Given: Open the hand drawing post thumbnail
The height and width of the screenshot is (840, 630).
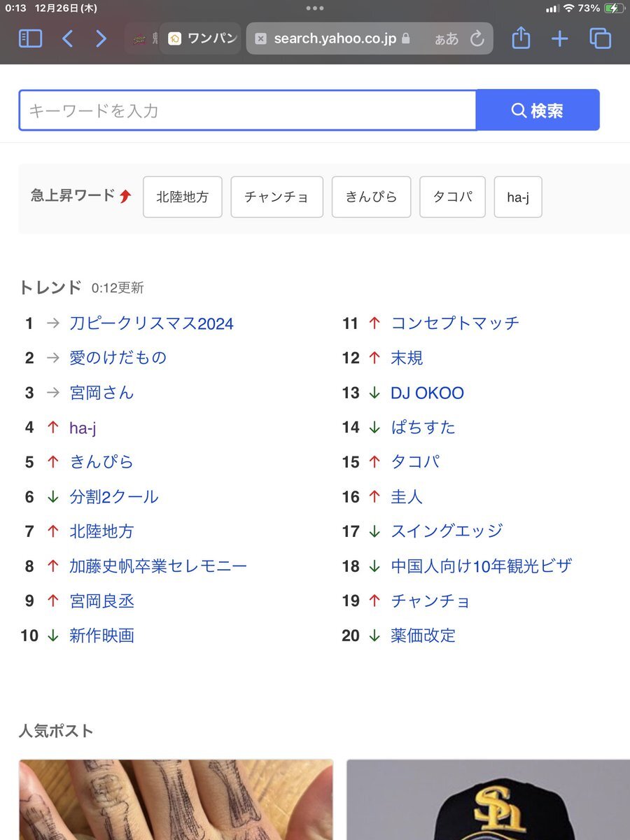Looking at the screenshot, I should (176, 799).
